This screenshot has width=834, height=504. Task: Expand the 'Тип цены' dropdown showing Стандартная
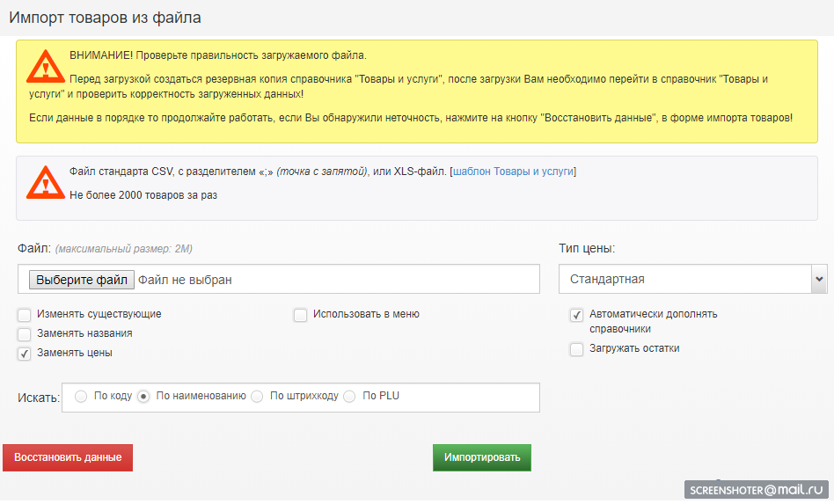coord(692,279)
